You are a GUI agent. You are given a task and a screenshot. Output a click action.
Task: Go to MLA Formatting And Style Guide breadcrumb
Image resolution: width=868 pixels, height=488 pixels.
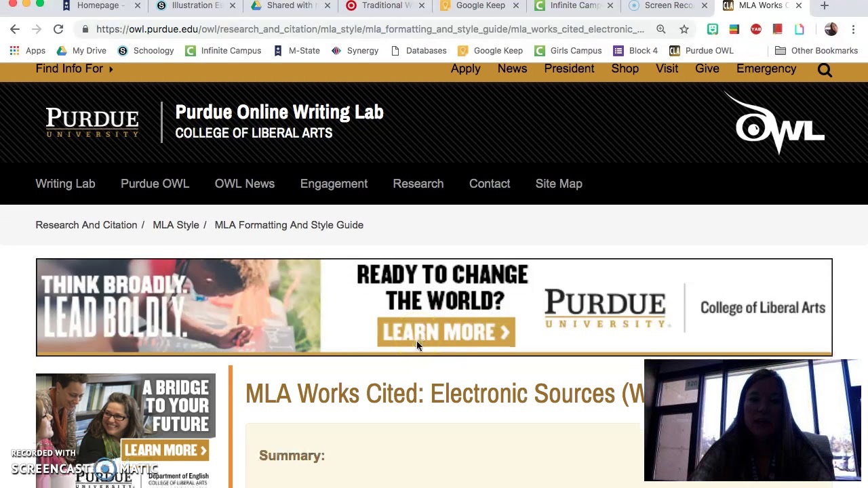click(x=289, y=225)
